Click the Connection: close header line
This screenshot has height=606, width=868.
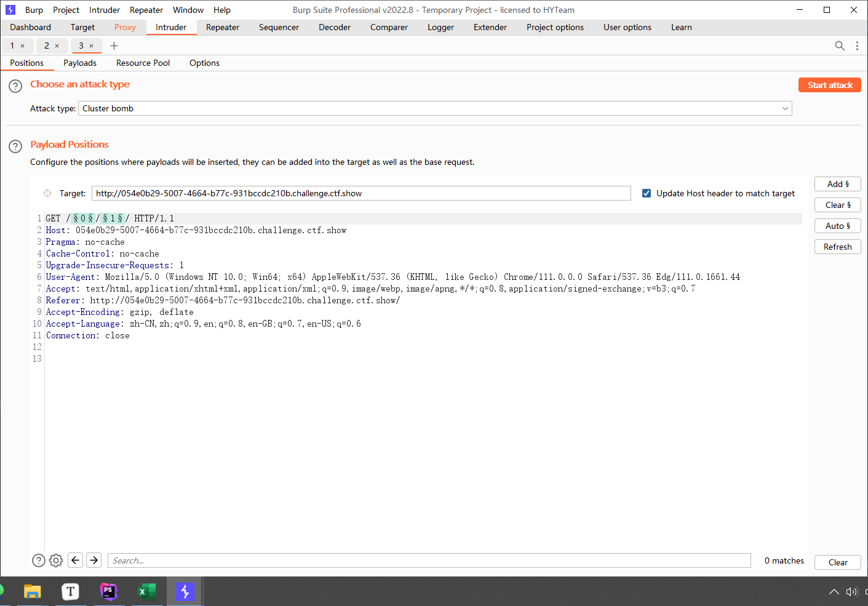88,335
